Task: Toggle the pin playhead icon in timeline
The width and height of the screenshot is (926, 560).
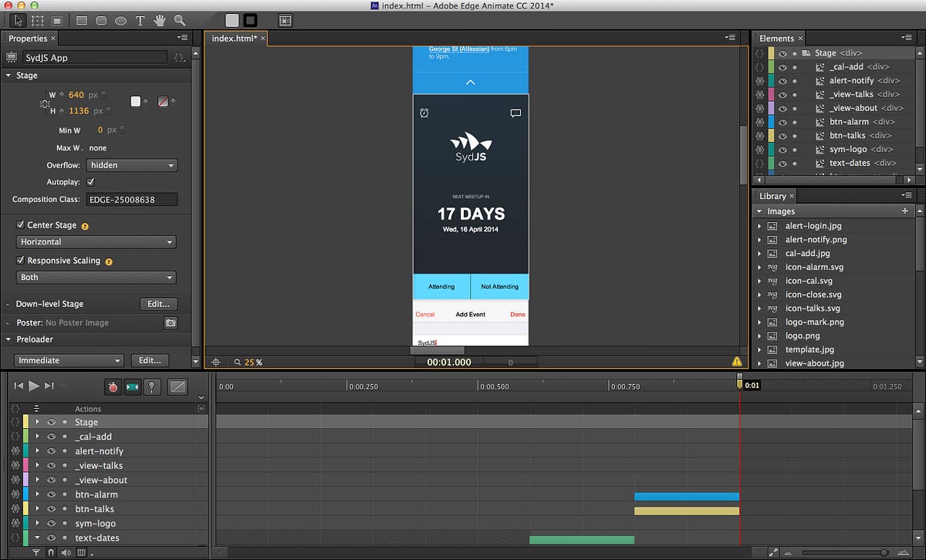Action: point(152,386)
